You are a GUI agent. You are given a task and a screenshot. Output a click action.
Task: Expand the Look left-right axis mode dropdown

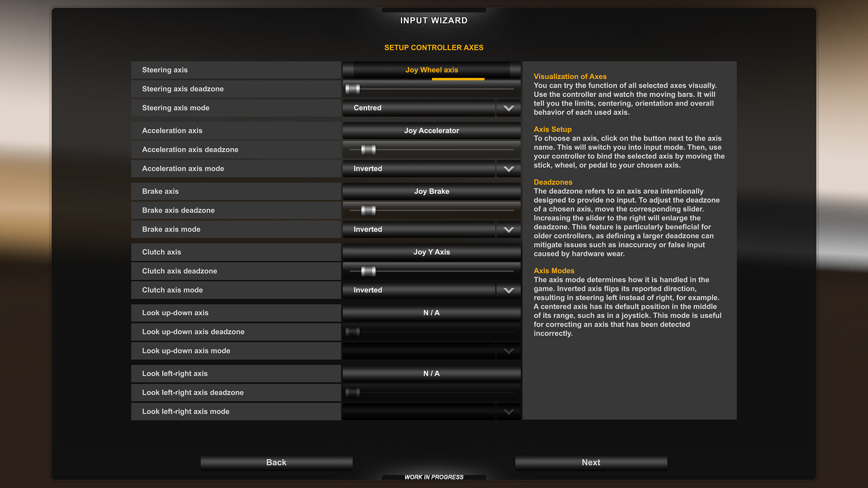508,411
